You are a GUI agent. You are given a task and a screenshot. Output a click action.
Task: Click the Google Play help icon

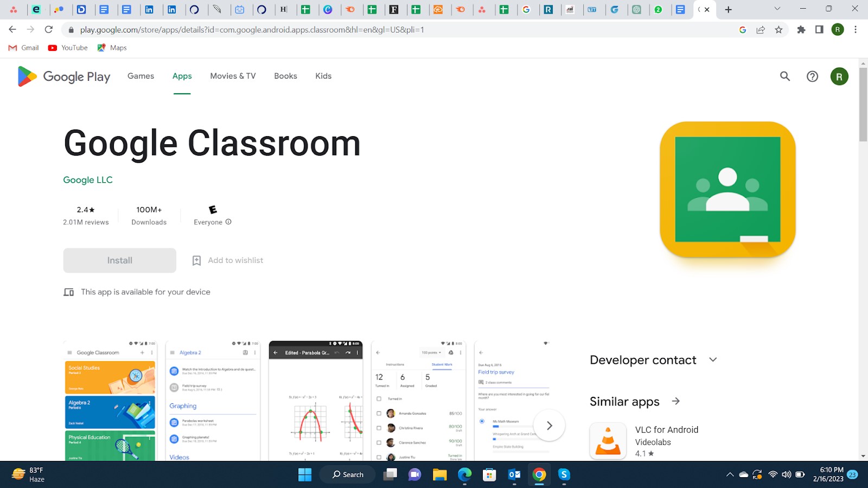click(x=812, y=76)
